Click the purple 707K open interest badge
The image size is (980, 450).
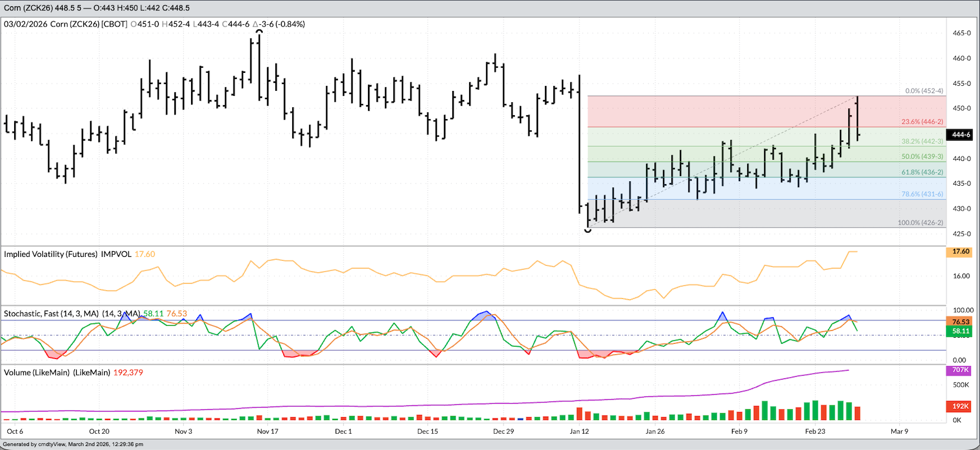click(x=960, y=370)
